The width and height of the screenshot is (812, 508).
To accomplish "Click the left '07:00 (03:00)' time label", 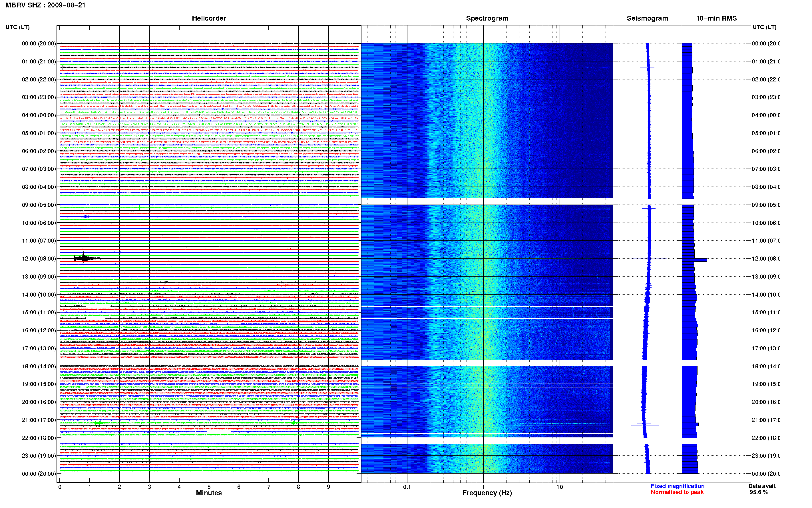I will tap(39, 169).
